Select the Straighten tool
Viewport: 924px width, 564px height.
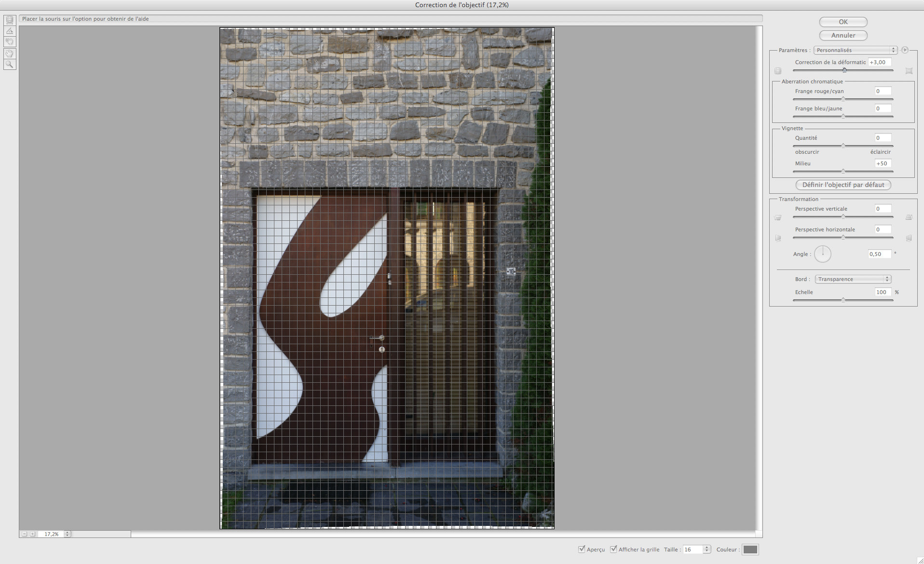10,31
